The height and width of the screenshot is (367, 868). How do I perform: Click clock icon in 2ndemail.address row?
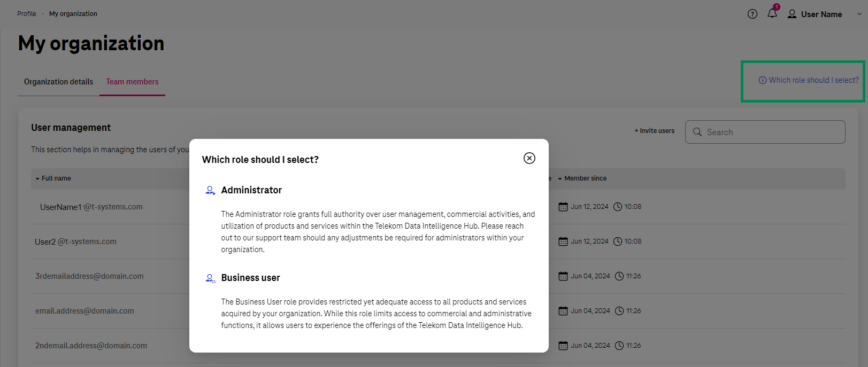(619, 346)
